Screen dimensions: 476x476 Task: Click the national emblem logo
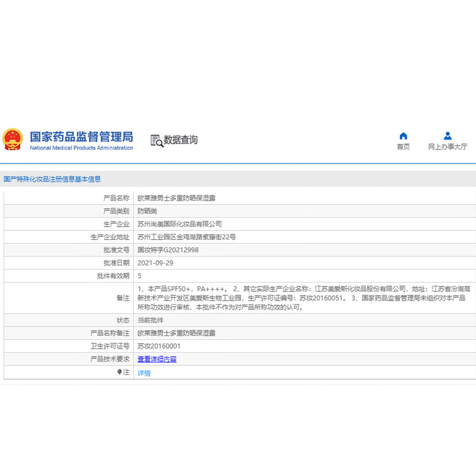tap(12, 139)
